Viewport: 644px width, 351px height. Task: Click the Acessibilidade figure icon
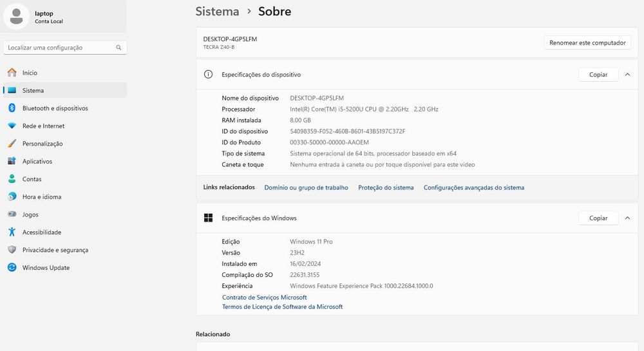12,232
